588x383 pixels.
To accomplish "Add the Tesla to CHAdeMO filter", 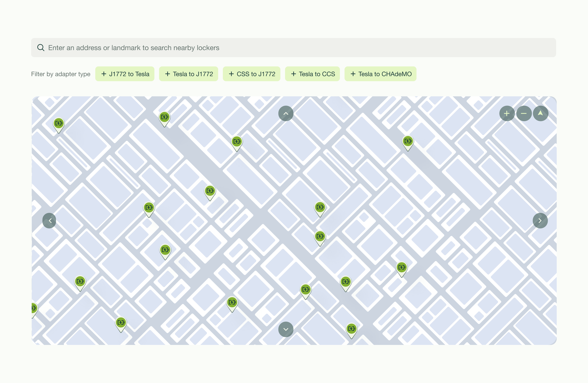I will pyautogui.click(x=380, y=74).
